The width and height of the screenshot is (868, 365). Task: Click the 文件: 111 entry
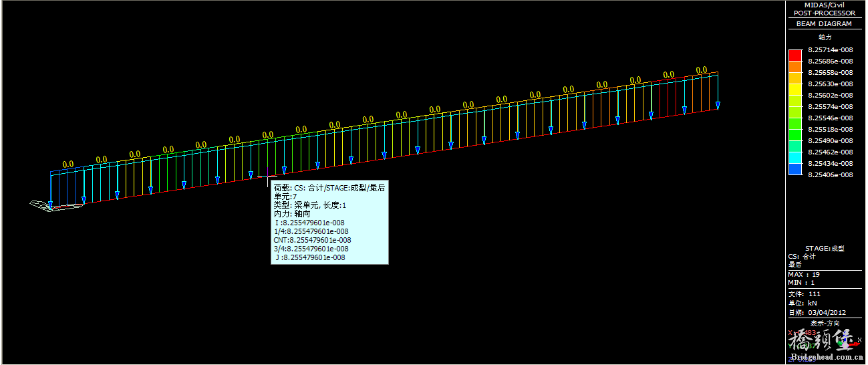(x=805, y=293)
